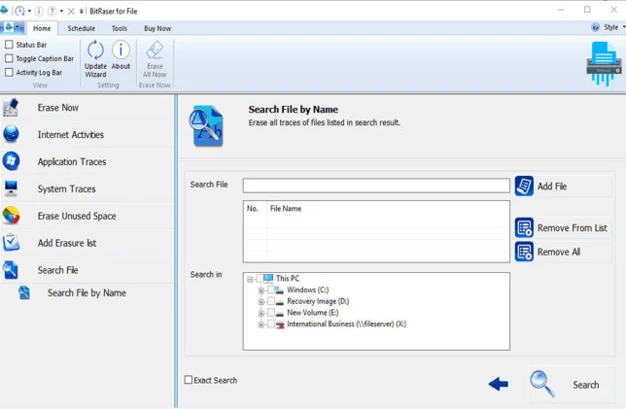Click the Search magnifying glass icon

pyautogui.click(x=542, y=383)
